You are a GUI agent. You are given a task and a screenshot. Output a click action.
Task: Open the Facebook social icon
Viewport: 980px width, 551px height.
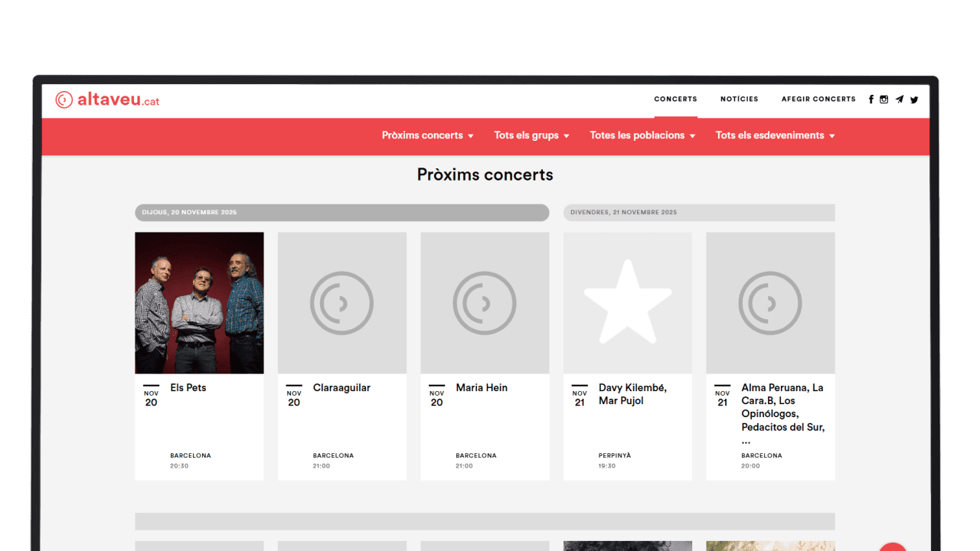pyautogui.click(x=871, y=99)
